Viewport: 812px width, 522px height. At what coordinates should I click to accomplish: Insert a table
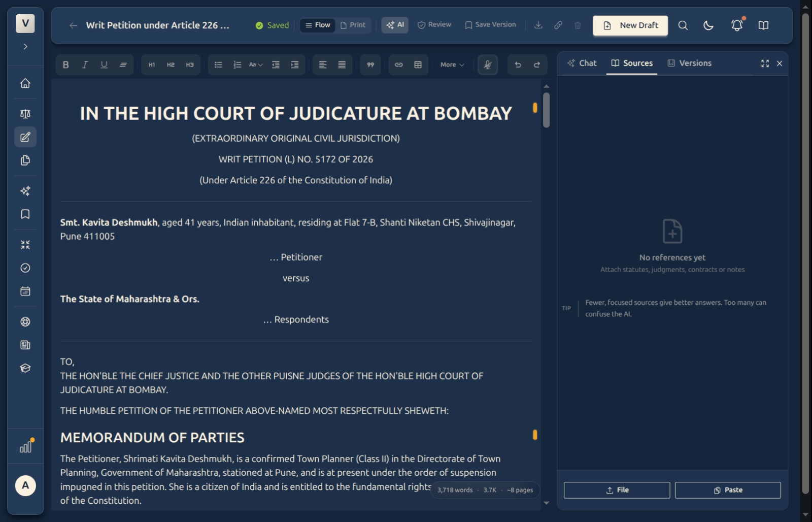[x=418, y=64]
